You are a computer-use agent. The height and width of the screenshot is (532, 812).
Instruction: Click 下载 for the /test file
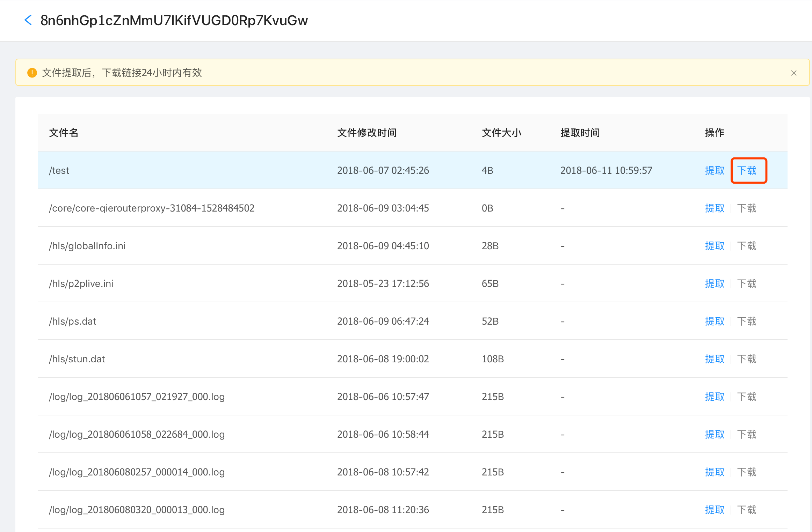pyautogui.click(x=747, y=170)
